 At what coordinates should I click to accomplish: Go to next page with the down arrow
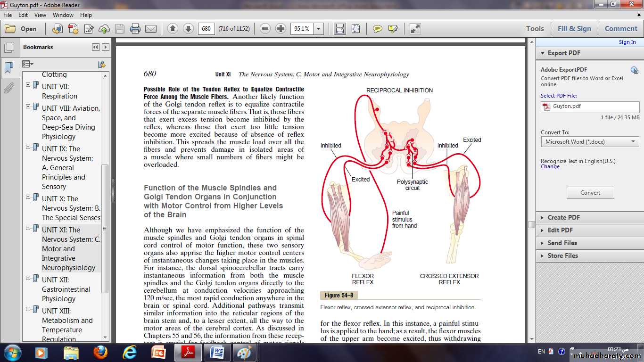click(188, 29)
